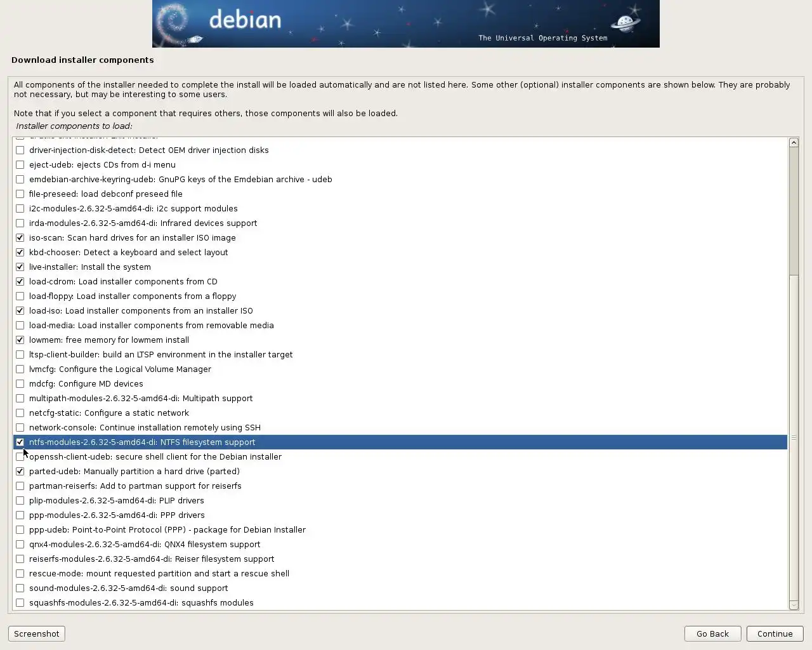The width and height of the screenshot is (812, 650).
Task: Select 'eject-udeb: ejects CDs from d-i menu' text
Action: 103,165
